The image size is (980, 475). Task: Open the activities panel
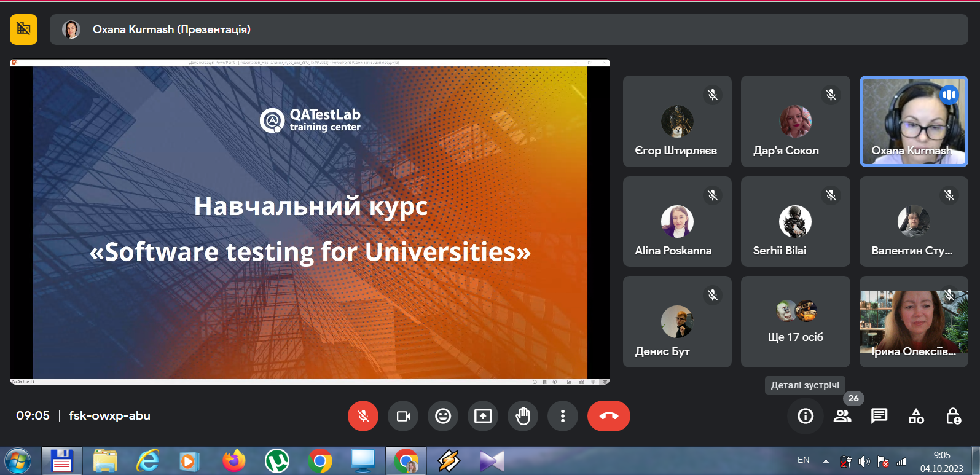pyautogui.click(x=916, y=416)
